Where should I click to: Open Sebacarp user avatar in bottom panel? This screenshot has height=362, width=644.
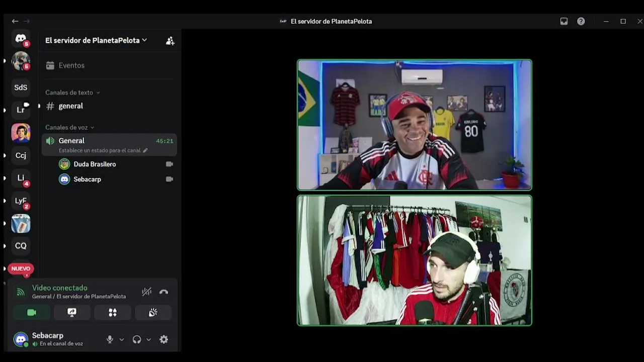click(x=21, y=339)
